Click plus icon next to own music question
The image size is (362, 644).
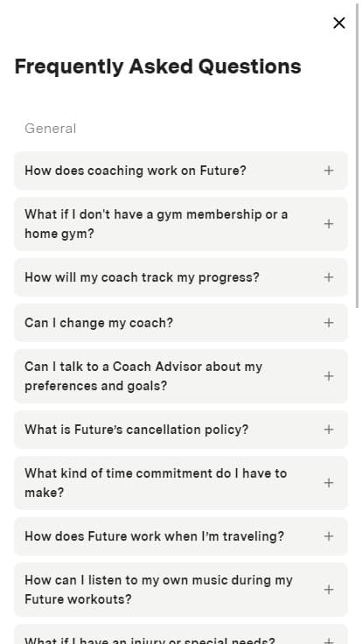(x=329, y=590)
